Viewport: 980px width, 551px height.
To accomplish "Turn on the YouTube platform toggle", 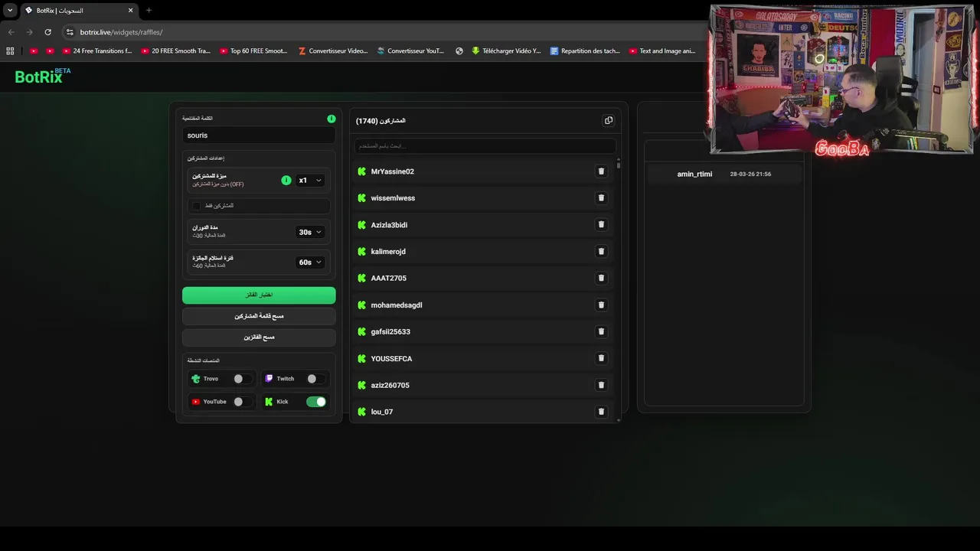I will (243, 402).
